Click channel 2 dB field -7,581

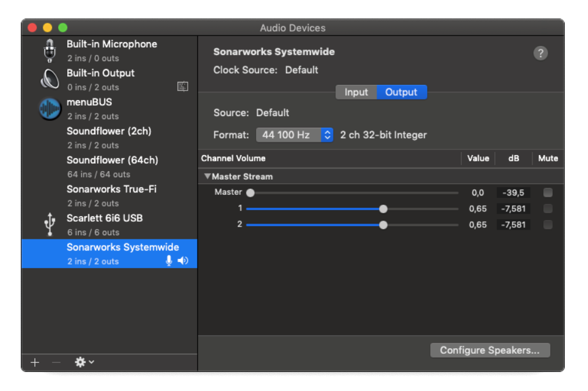pos(513,225)
